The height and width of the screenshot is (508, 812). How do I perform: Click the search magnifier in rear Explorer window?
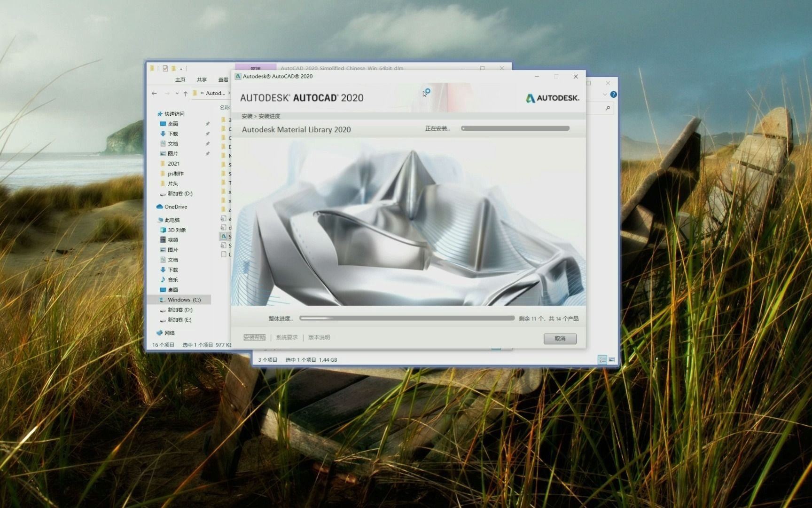click(608, 108)
